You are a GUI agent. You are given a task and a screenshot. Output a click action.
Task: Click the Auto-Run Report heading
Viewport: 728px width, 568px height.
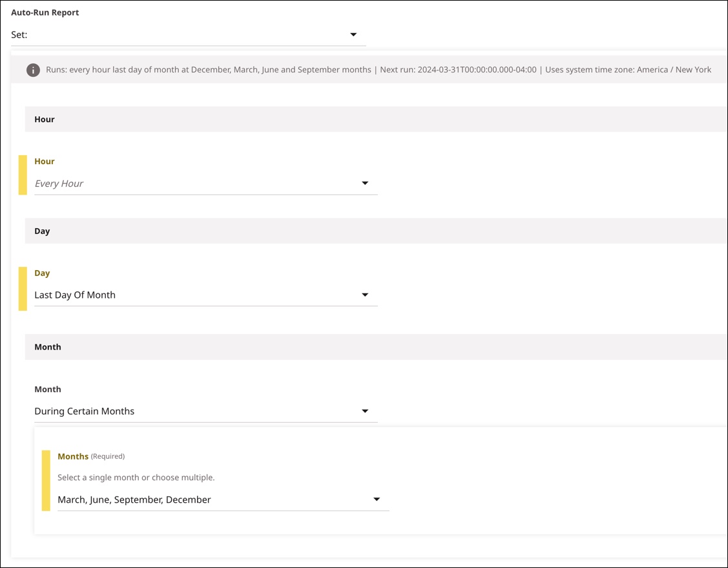pyautogui.click(x=45, y=12)
